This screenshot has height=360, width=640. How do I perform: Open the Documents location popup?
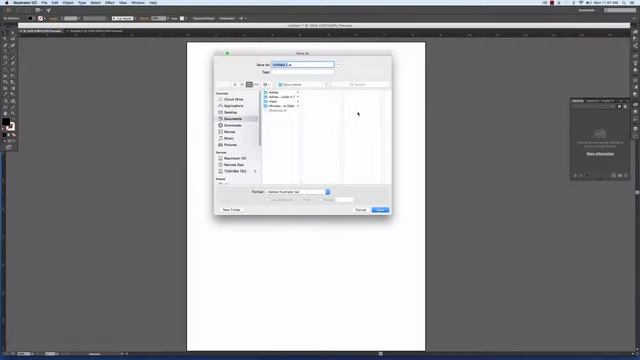[x=302, y=84]
